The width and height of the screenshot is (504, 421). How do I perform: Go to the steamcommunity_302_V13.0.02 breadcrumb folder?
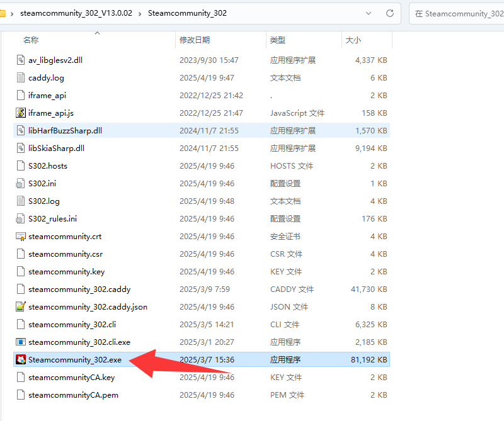pyautogui.click(x=76, y=13)
